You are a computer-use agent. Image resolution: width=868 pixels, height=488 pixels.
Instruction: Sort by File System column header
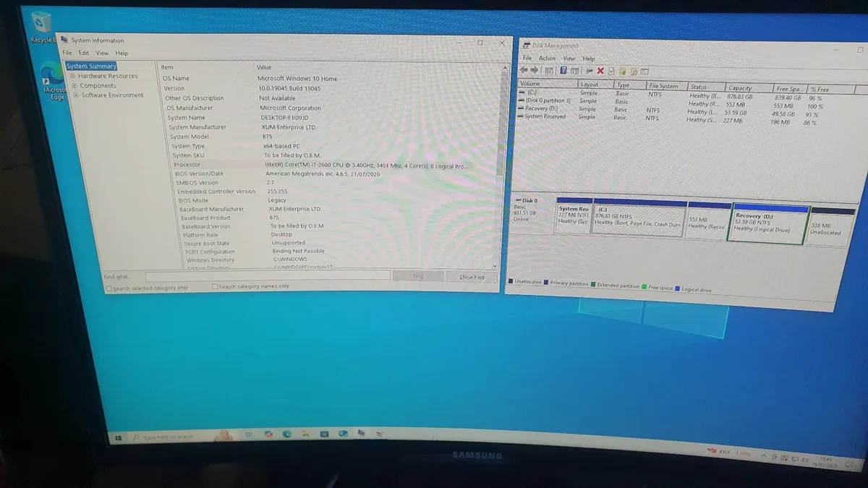tap(666, 86)
